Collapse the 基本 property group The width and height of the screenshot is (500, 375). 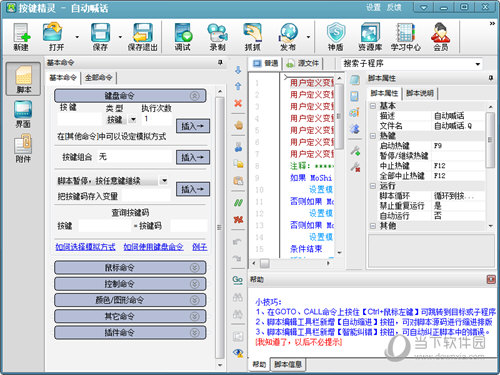pyautogui.click(x=373, y=106)
